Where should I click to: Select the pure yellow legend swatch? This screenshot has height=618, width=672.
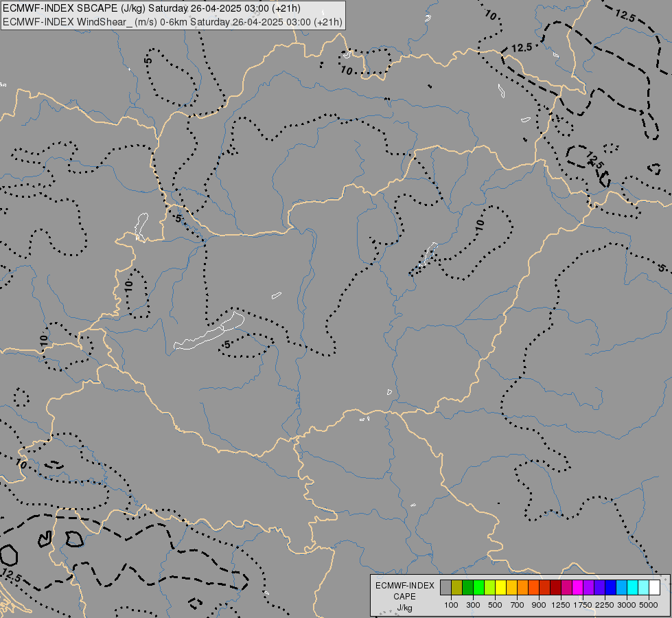tap(500, 587)
